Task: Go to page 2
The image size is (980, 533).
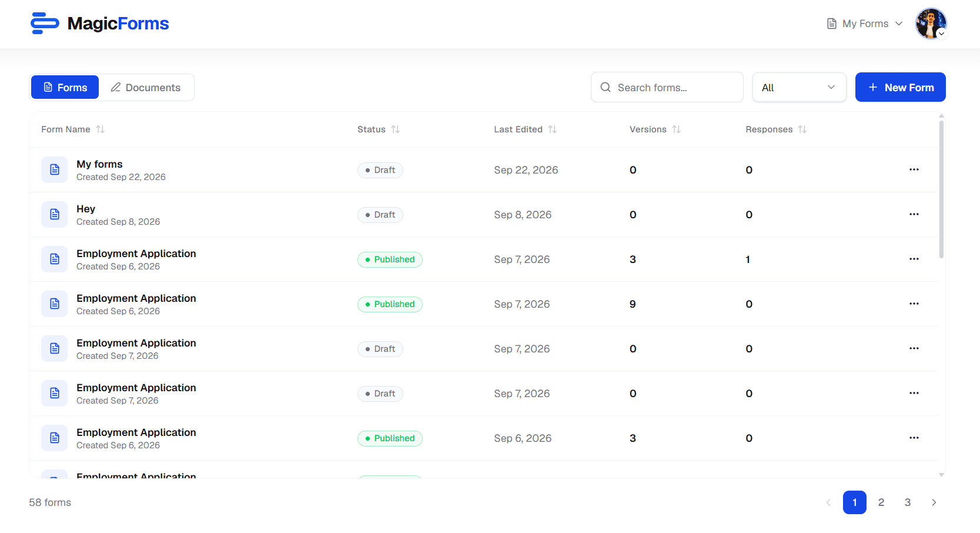Action: 881,502
